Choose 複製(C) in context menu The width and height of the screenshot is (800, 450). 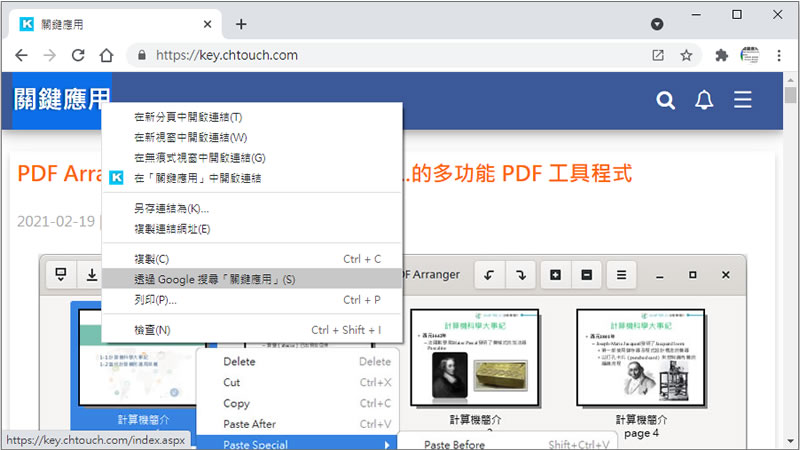point(252,259)
